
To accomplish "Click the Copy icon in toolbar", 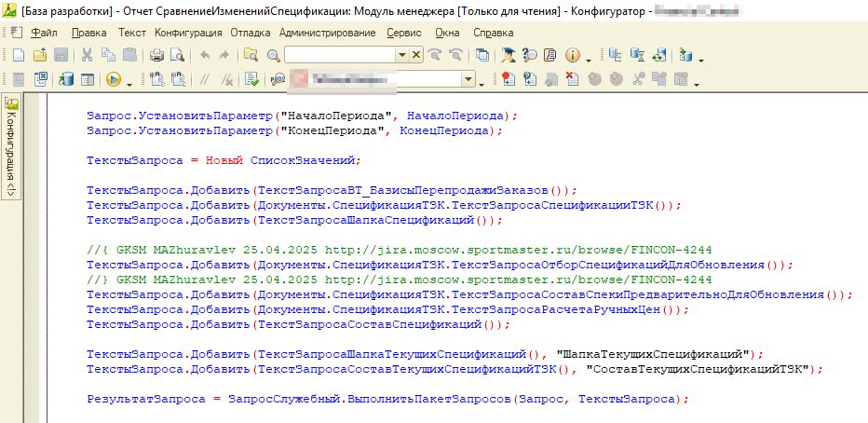I will tap(108, 55).
